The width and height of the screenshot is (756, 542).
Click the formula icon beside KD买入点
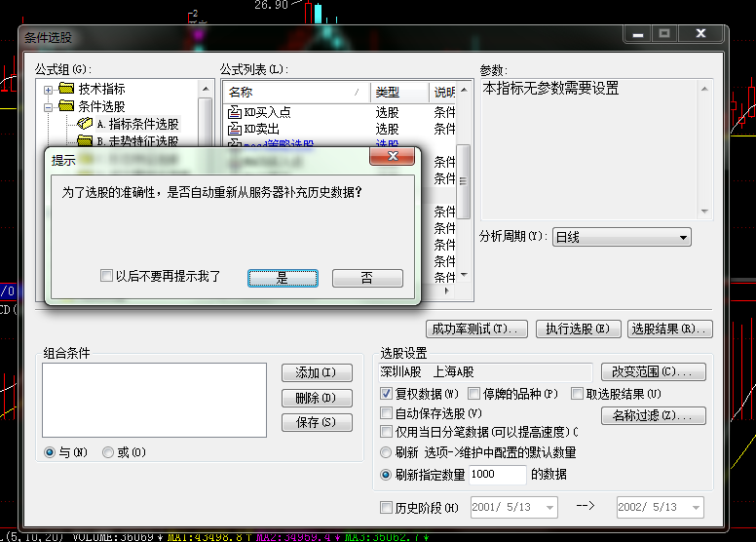(235, 112)
